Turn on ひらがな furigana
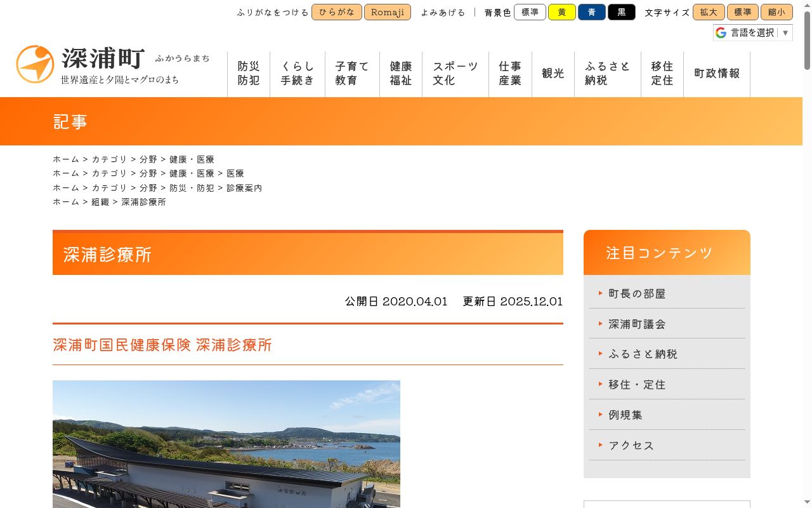This screenshot has height=508, width=812. pos(337,12)
